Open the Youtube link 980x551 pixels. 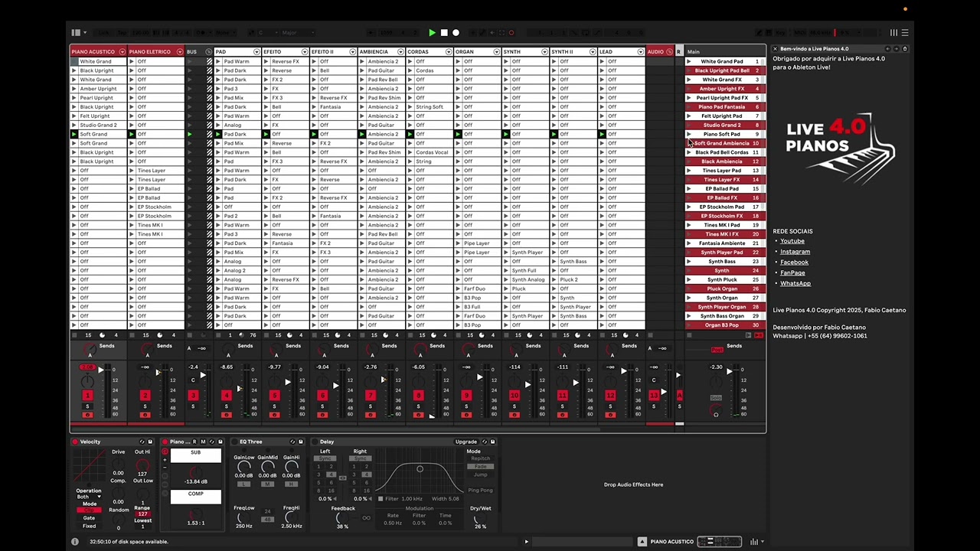coord(792,241)
